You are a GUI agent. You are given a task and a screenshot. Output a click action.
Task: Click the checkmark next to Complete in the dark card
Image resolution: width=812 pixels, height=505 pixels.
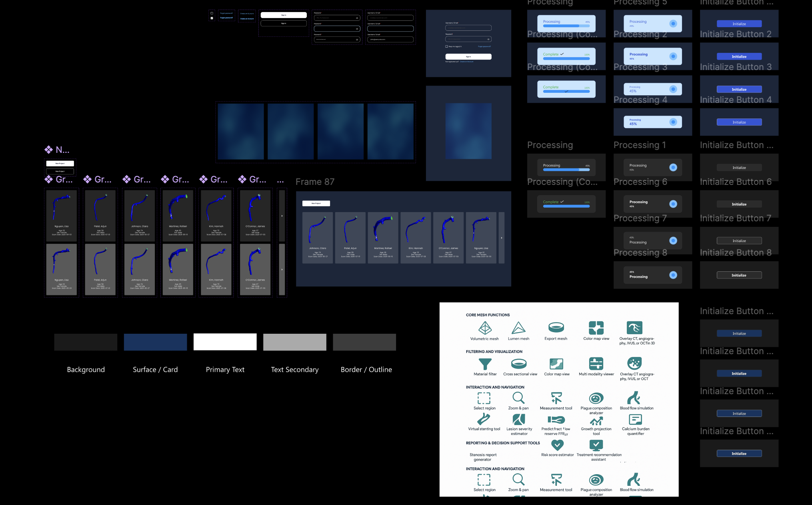562,201
